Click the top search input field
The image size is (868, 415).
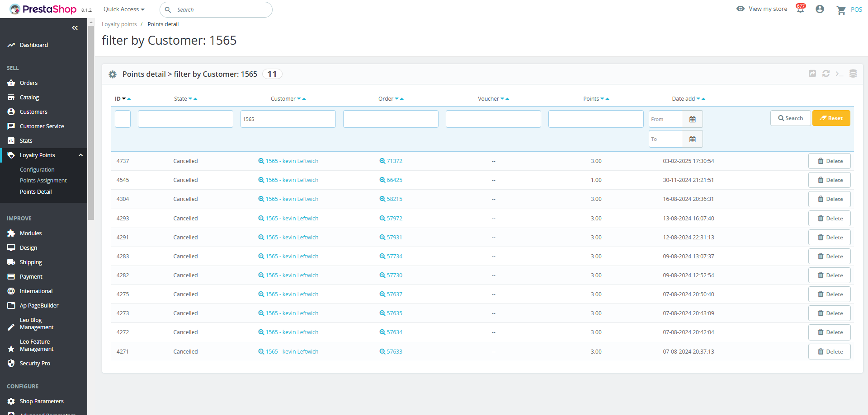pos(216,9)
